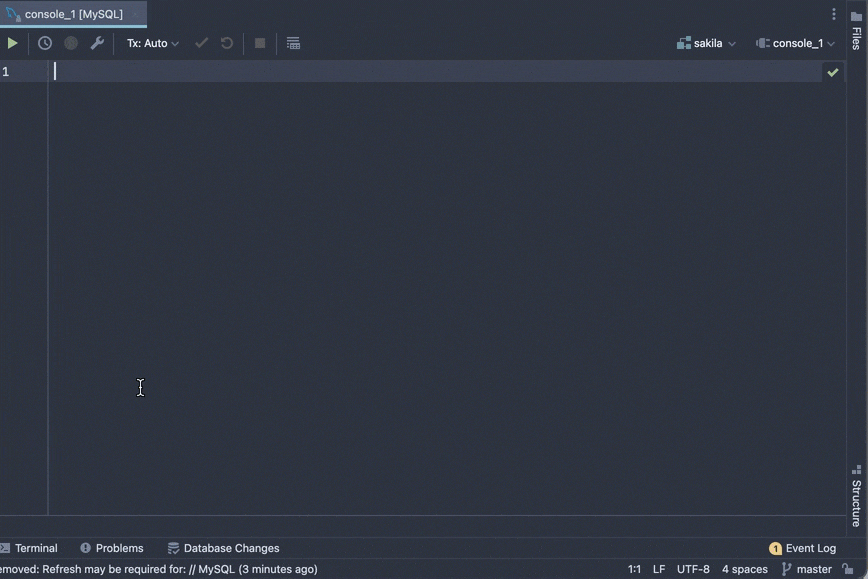Image resolution: width=868 pixels, height=579 pixels.
Task: Click the Rollback arrow icon
Action: coord(227,43)
